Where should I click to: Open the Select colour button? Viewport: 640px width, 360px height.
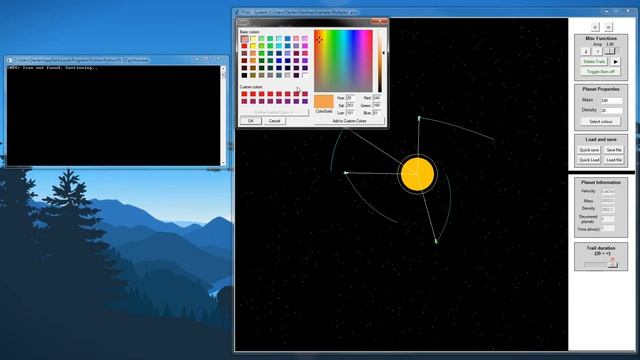point(600,122)
